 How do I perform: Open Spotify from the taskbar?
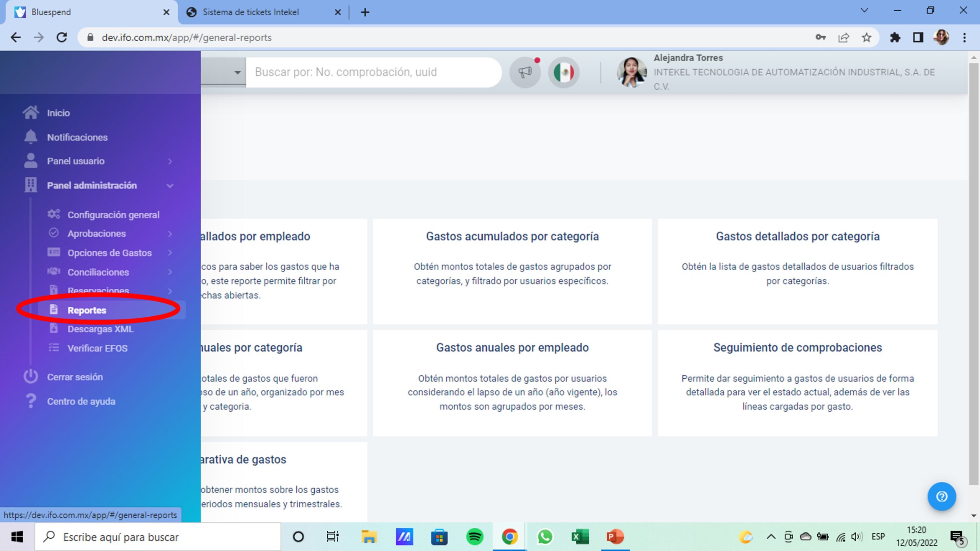475,537
